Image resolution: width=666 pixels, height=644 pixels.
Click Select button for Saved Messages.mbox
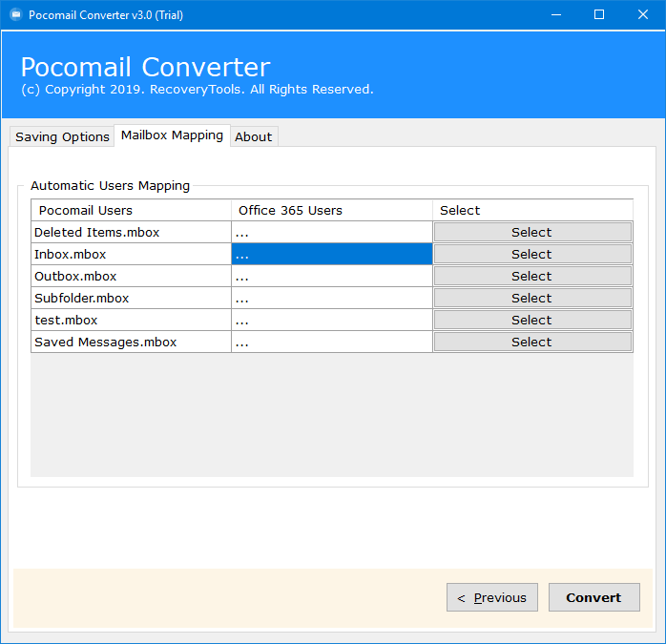coord(532,342)
